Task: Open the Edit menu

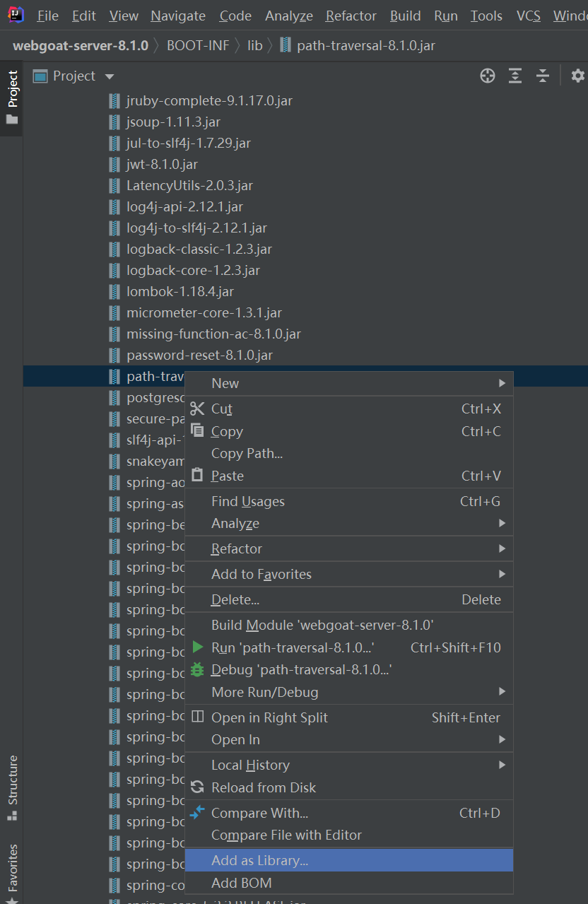Action: 84,16
